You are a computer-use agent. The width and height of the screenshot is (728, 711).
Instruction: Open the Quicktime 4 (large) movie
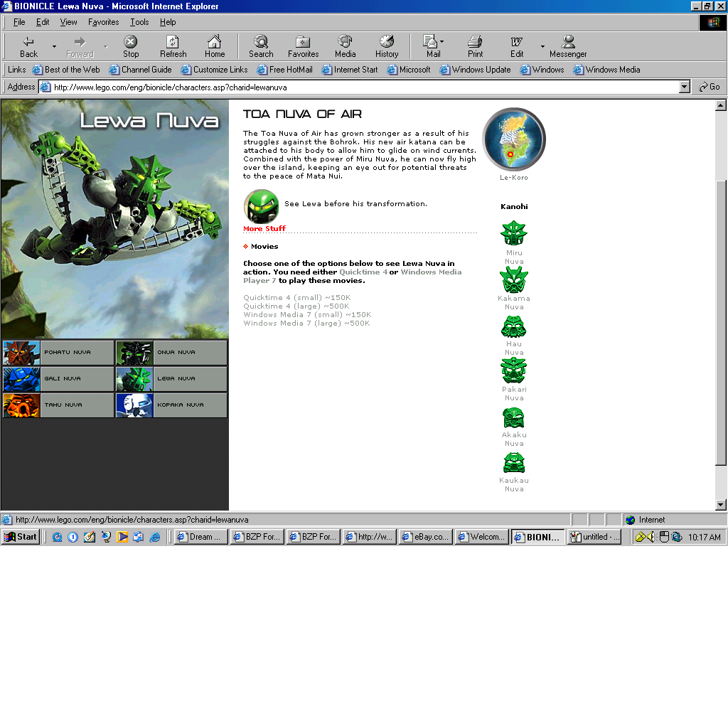(x=296, y=306)
